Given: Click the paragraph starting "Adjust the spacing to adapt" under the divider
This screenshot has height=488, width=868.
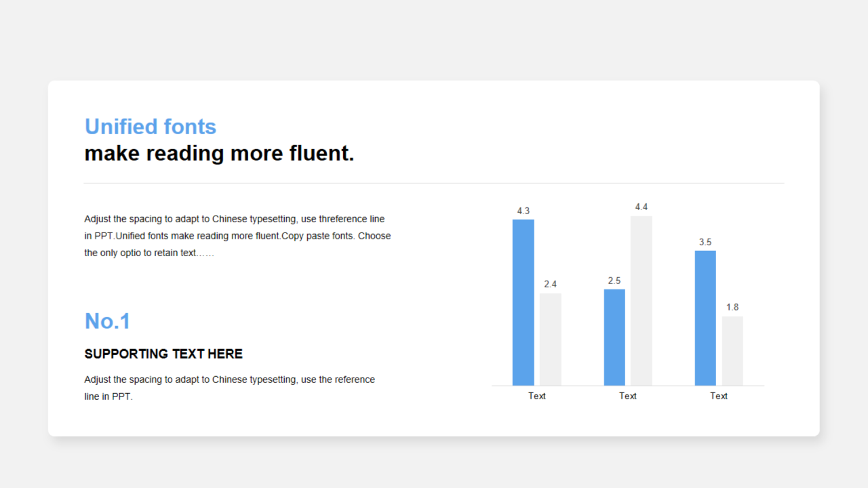Looking at the screenshot, I should (237, 236).
